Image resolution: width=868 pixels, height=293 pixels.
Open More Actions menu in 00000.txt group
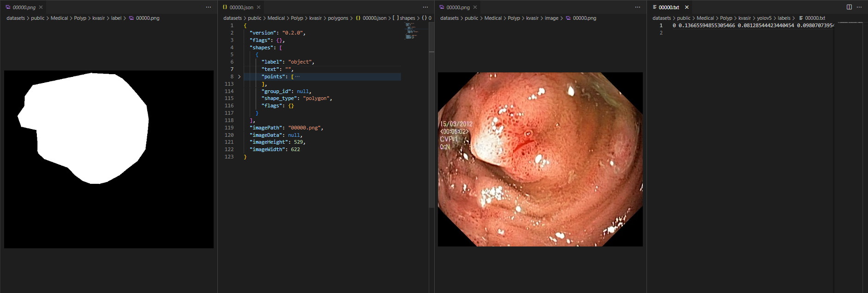(859, 7)
